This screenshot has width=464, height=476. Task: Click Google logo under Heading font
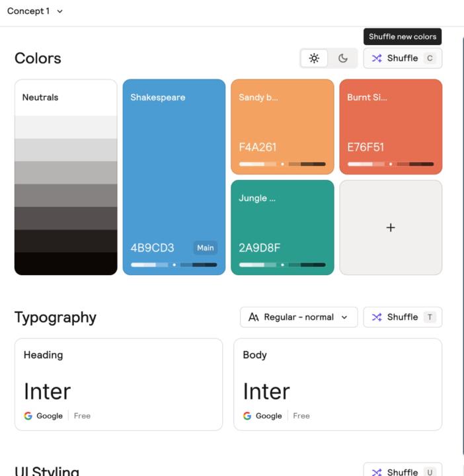(x=28, y=416)
